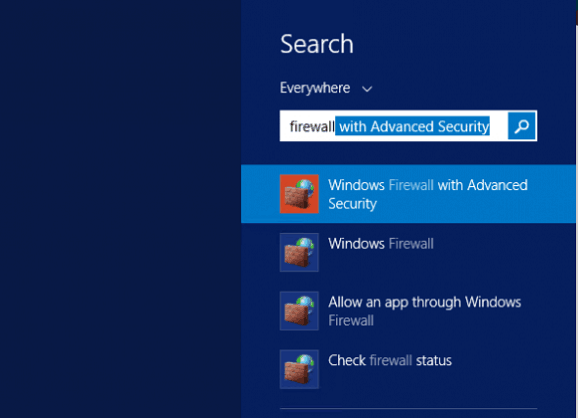Open the Windows Firewall with Advanced Security icon
Viewport: 578px width, 418px height.
click(299, 194)
